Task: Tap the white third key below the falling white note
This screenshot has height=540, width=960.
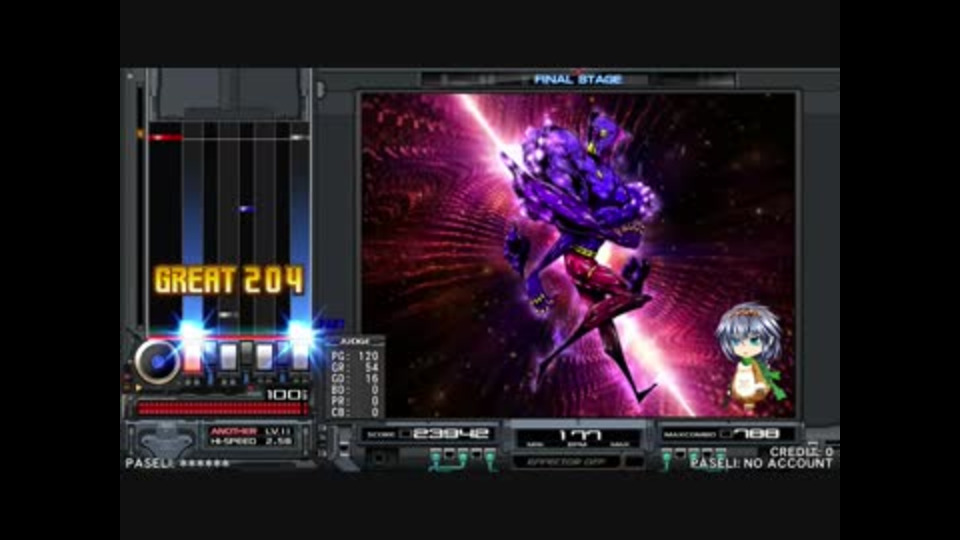Action: 228,357
